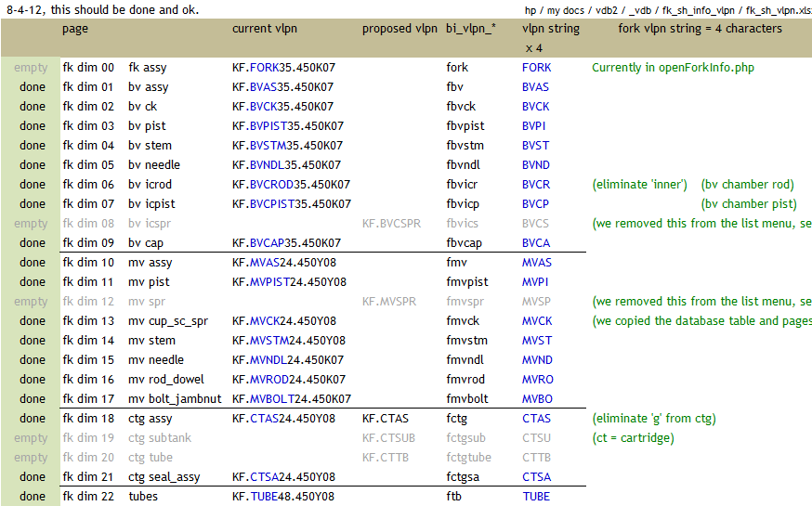Viewport: 812px width, 506px height.
Task: Select the 'mv rod_dowel' row label
Action: pyautogui.click(x=165, y=380)
